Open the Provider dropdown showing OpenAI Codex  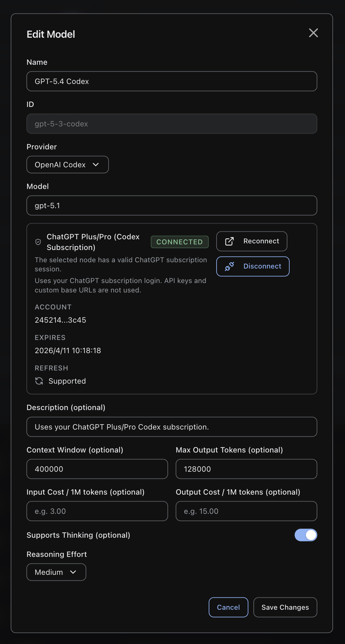67,164
